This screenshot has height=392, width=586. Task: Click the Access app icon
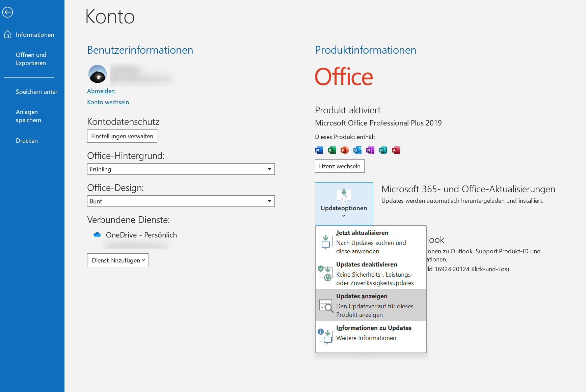(396, 150)
